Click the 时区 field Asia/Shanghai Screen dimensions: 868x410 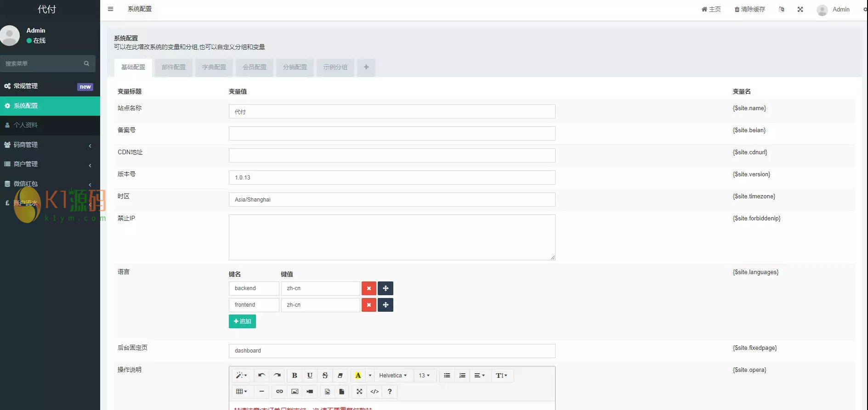[392, 199]
